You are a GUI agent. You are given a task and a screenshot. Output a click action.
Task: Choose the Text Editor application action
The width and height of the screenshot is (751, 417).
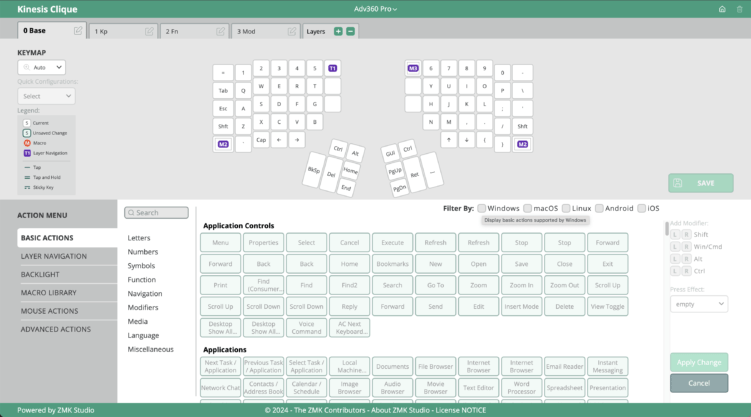(x=478, y=388)
